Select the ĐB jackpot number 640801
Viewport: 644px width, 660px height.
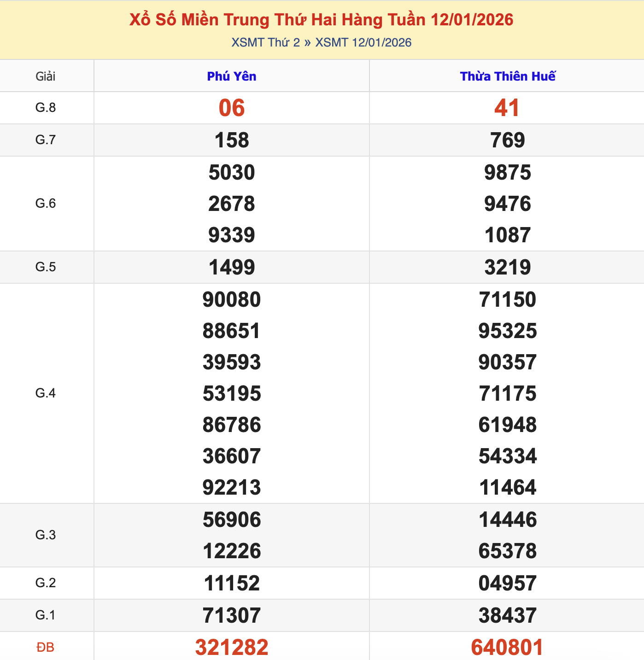click(506, 646)
